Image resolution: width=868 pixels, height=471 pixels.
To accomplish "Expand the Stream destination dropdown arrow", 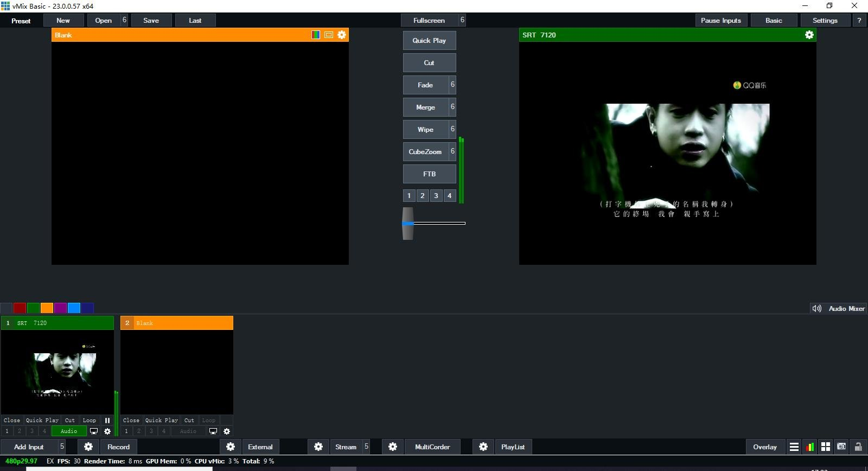I will [x=366, y=447].
